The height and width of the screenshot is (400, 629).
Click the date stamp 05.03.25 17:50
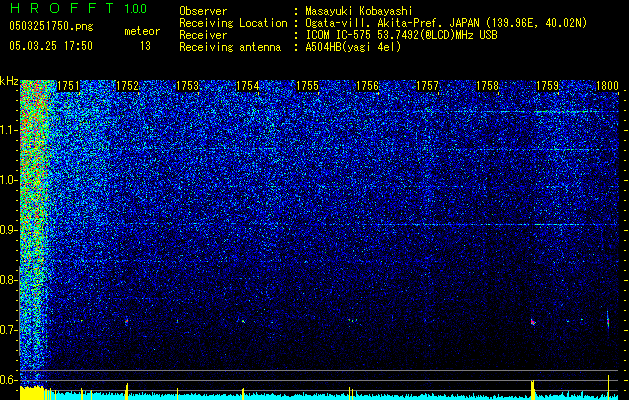click(51, 46)
